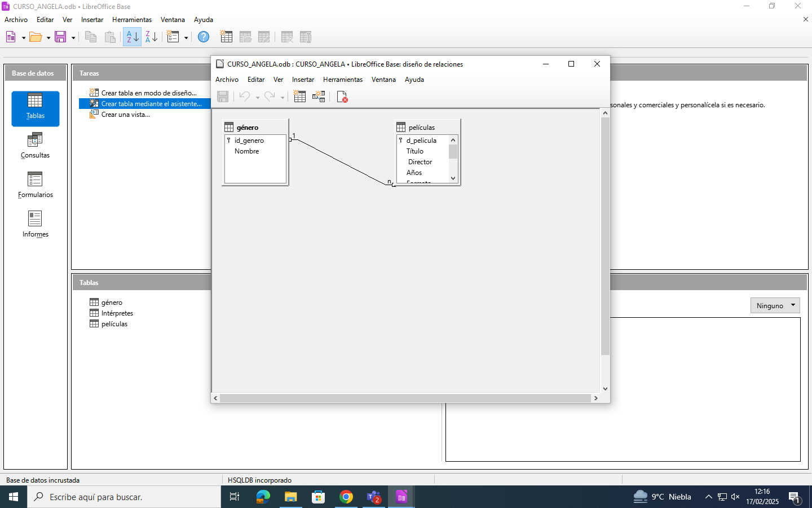Image resolution: width=812 pixels, height=508 pixels.
Task: Click vertical scrollbar in relation design window
Action: click(x=605, y=236)
